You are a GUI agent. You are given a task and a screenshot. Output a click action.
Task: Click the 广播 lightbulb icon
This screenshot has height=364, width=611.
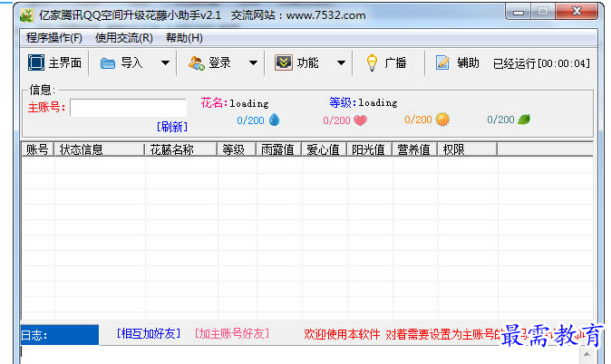(x=373, y=62)
